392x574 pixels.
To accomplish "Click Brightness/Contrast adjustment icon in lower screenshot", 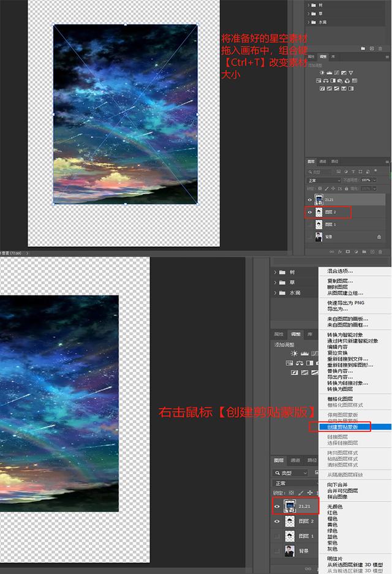I will 294,353.
